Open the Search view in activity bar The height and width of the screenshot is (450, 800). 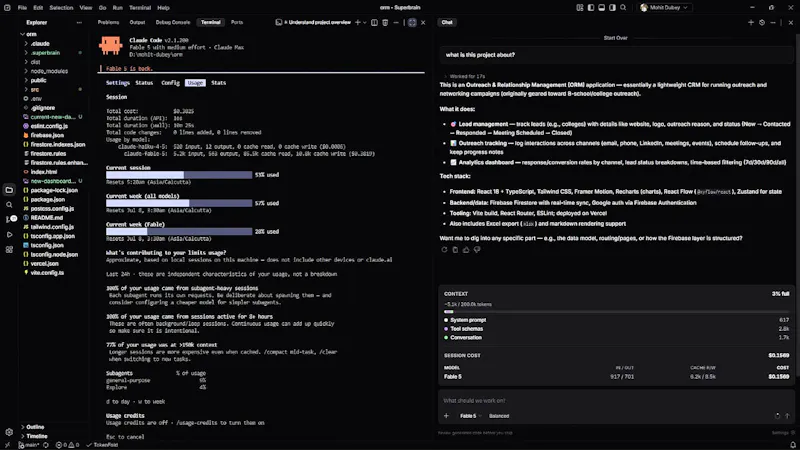pos(9,205)
